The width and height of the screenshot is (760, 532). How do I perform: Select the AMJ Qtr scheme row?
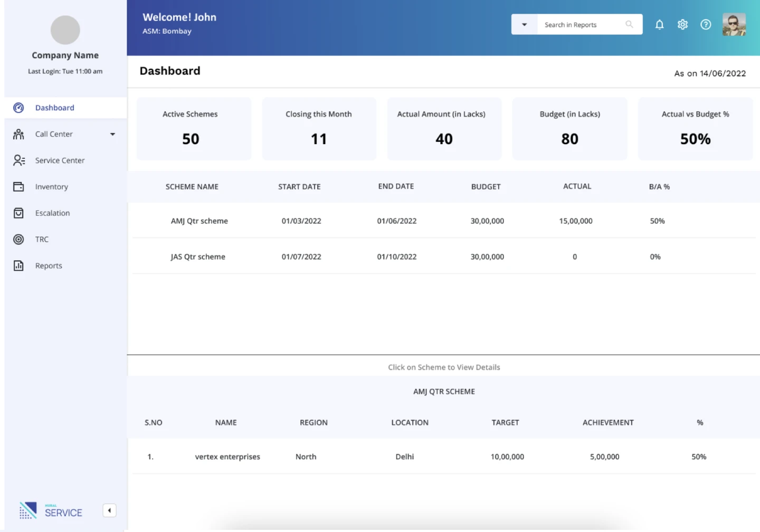[444, 221]
